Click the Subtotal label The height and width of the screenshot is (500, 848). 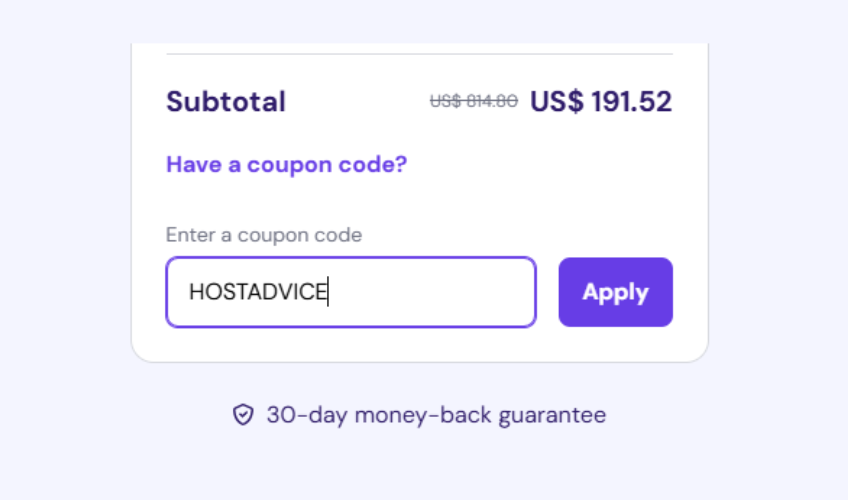point(226,102)
